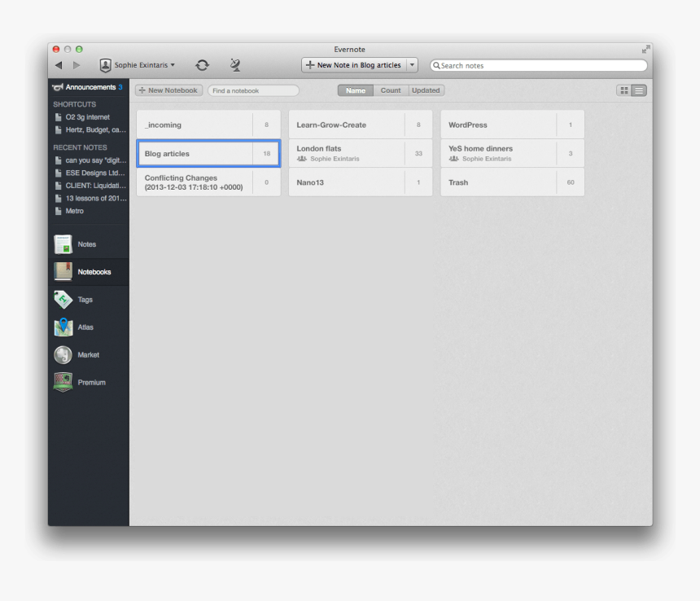This screenshot has height=601, width=700.
Task: Click the Find a notebook field
Action: pos(253,90)
